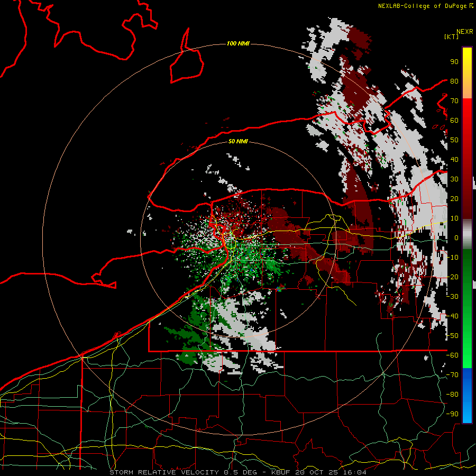Click the 70 value on the velocity scale
This screenshot has height=476, width=476.
click(454, 100)
